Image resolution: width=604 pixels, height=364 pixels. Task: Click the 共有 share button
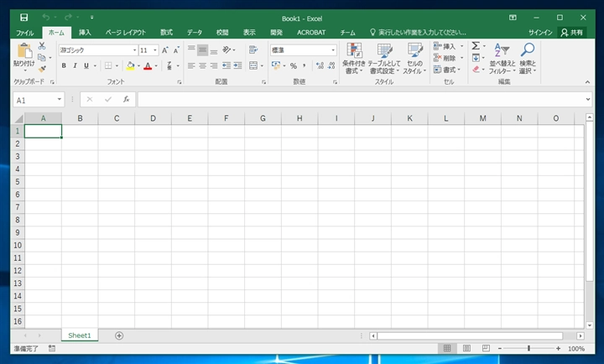572,33
